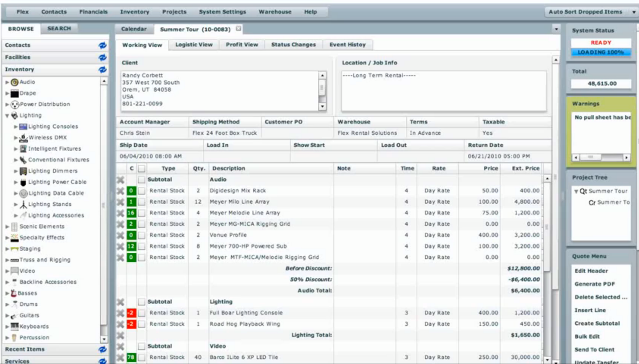Screen dimensions: 639x364
Task: Collapse the Lighting inventory tree node
Action: [7, 116]
